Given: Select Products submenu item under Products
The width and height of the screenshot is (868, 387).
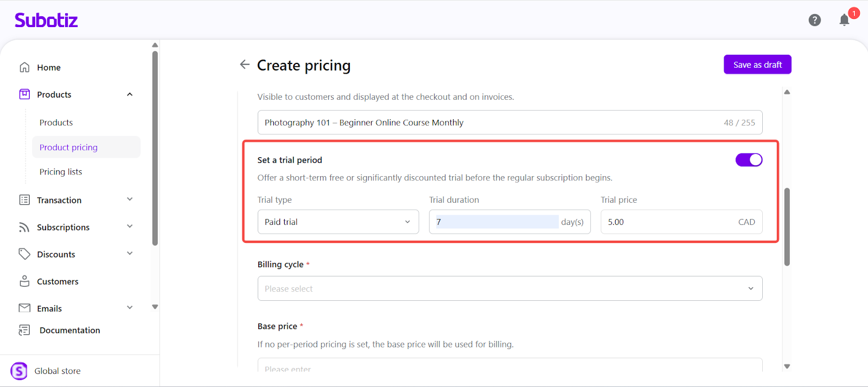Looking at the screenshot, I should (x=56, y=122).
